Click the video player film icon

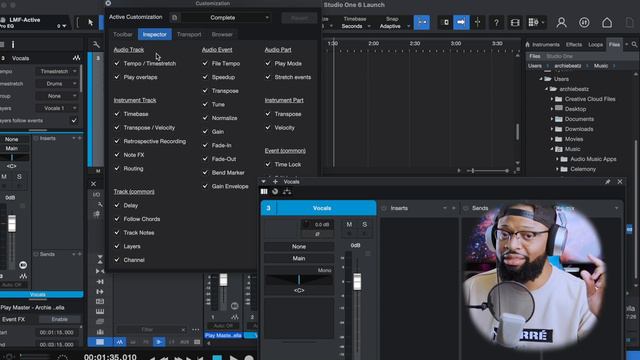[515, 23]
